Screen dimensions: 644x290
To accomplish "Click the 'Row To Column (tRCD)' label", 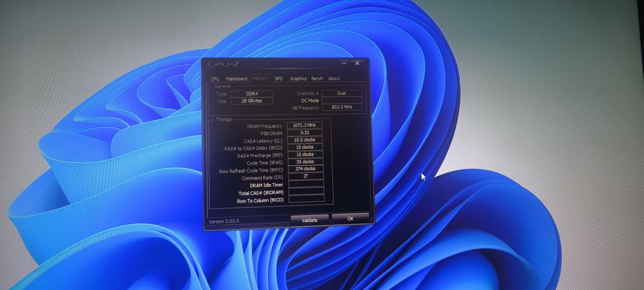I will pos(260,201).
